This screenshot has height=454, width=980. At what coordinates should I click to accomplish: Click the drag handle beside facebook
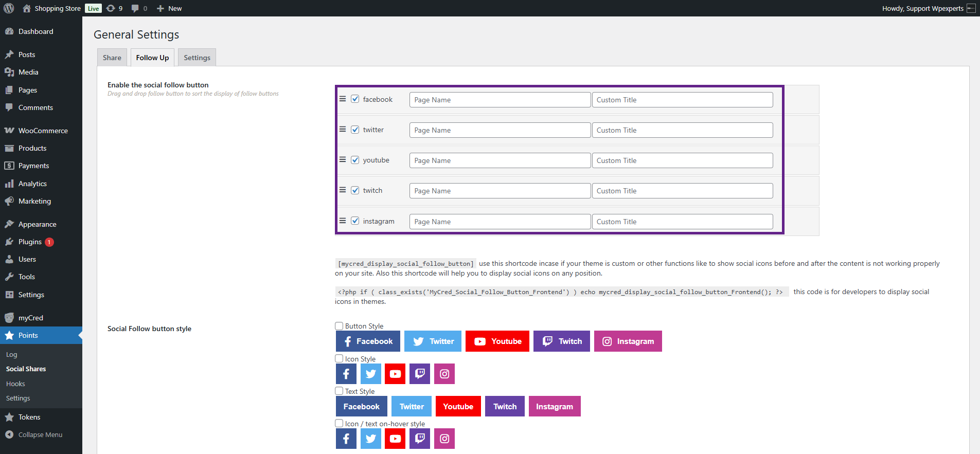click(343, 99)
